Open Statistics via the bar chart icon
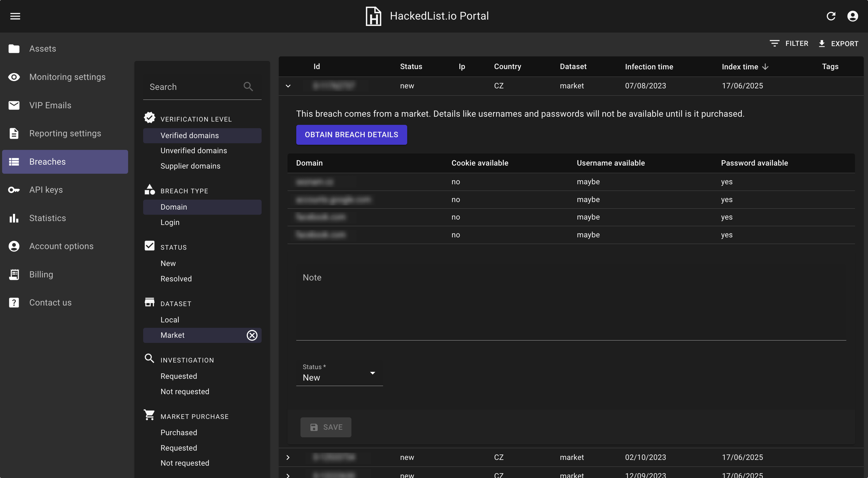This screenshot has width=868, height=478. (x=14, y=218)
